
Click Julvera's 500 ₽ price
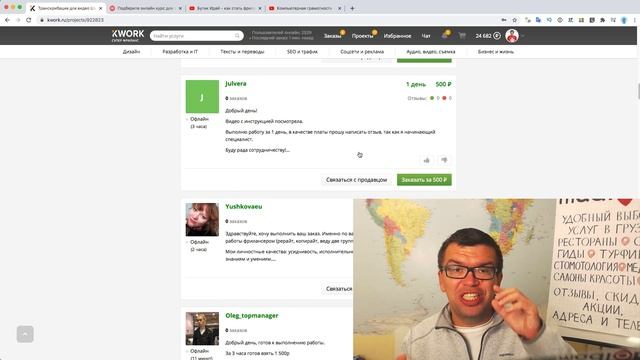point(443,84)
